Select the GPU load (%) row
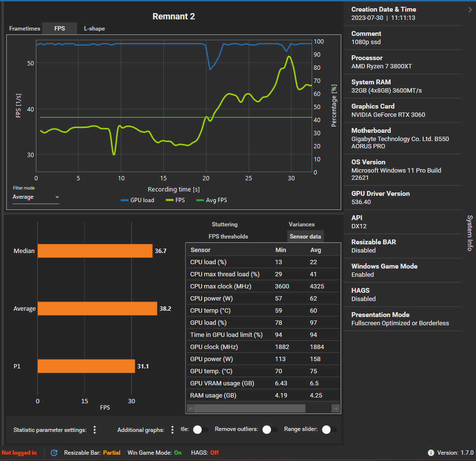This screenshot has width=476, height=461. click(263, 323)
